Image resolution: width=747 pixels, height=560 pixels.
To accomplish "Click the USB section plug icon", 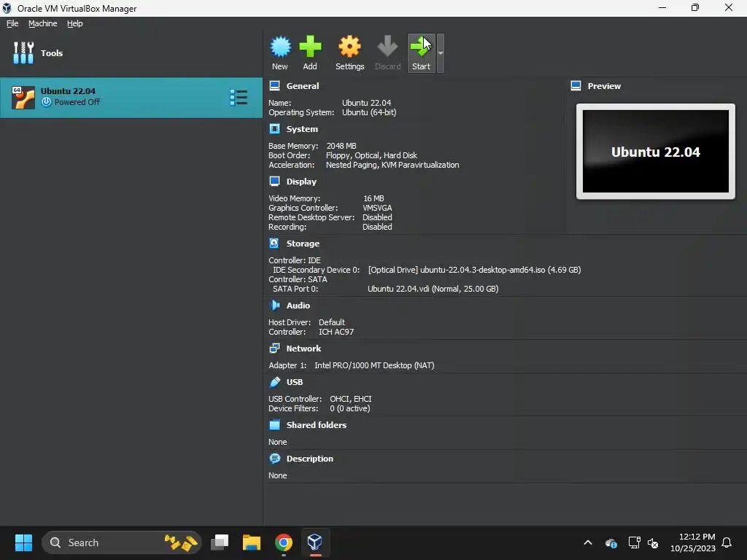I will [274, 382].
